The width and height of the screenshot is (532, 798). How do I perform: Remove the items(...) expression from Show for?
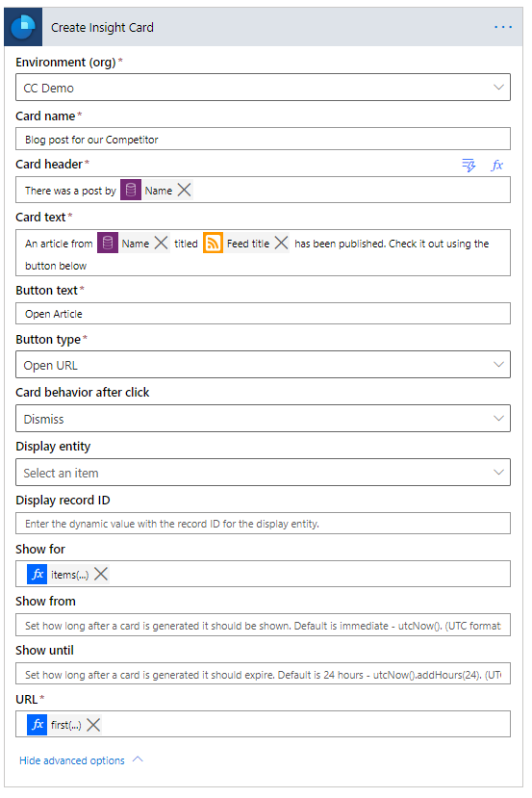pos(101,574)
